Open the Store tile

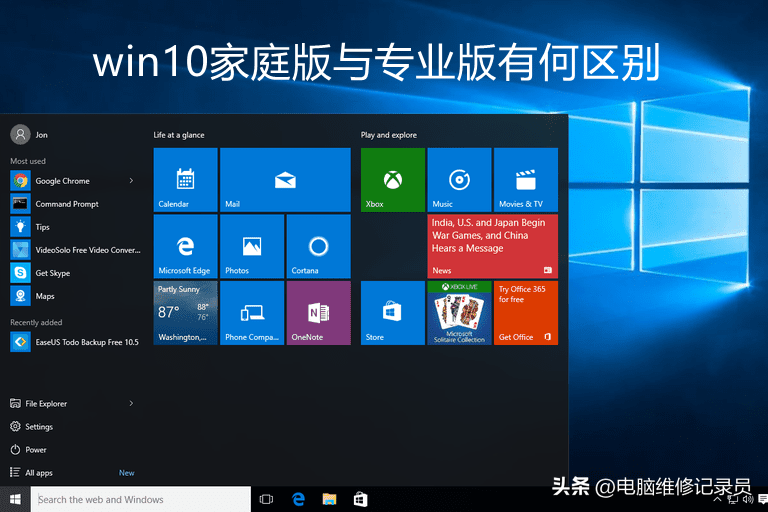(393, 313)
